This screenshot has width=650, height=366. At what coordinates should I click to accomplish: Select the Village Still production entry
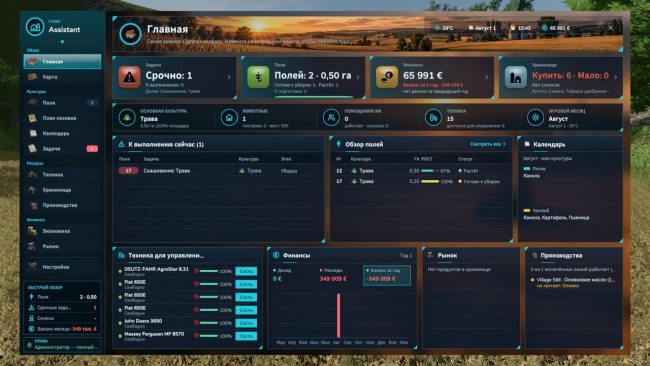574,283
